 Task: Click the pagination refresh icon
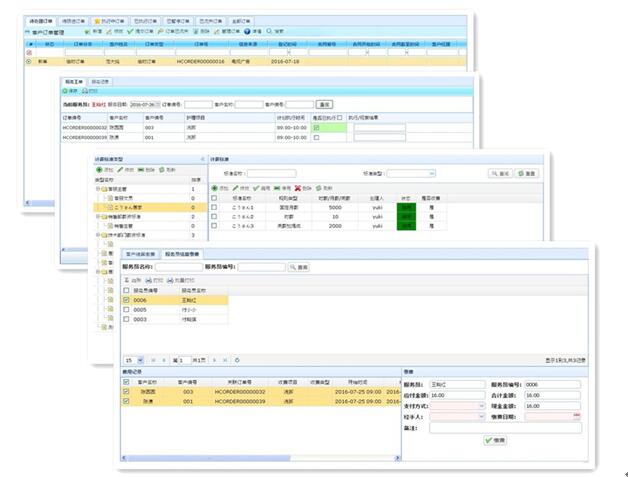(237, 359)
